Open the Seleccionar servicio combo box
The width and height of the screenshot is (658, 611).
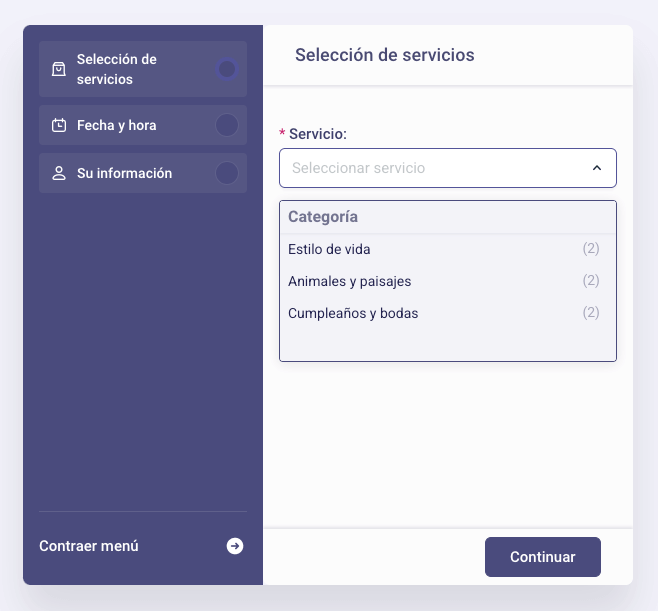(x=448, y=168)
